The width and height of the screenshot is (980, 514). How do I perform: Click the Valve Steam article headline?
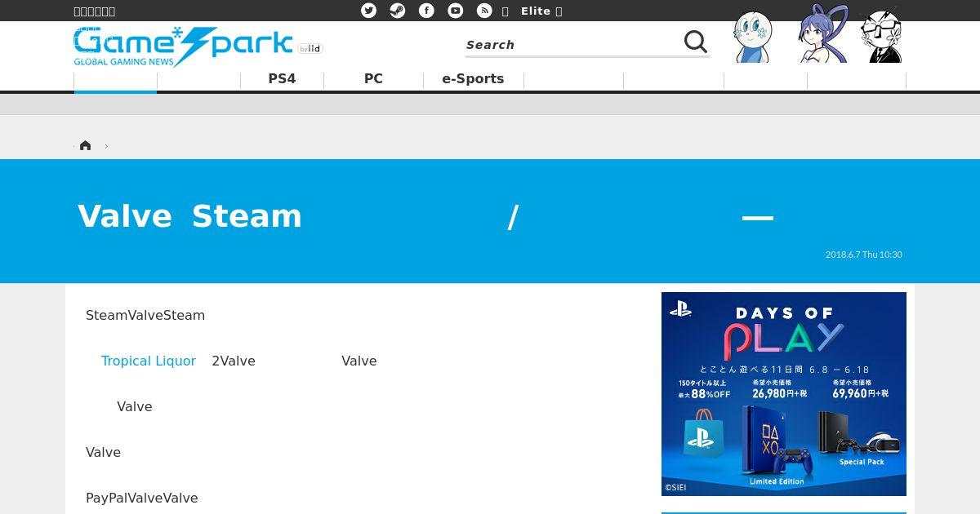click(425, 216)
